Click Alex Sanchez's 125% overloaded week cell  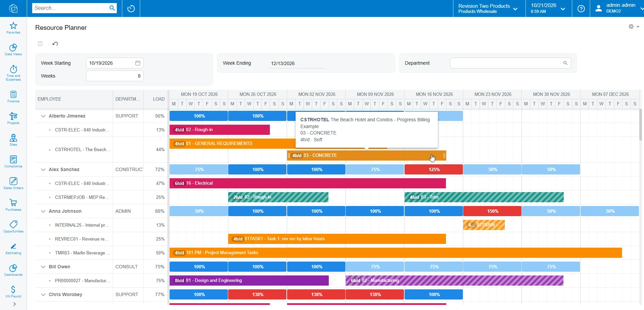coord(434,169)
